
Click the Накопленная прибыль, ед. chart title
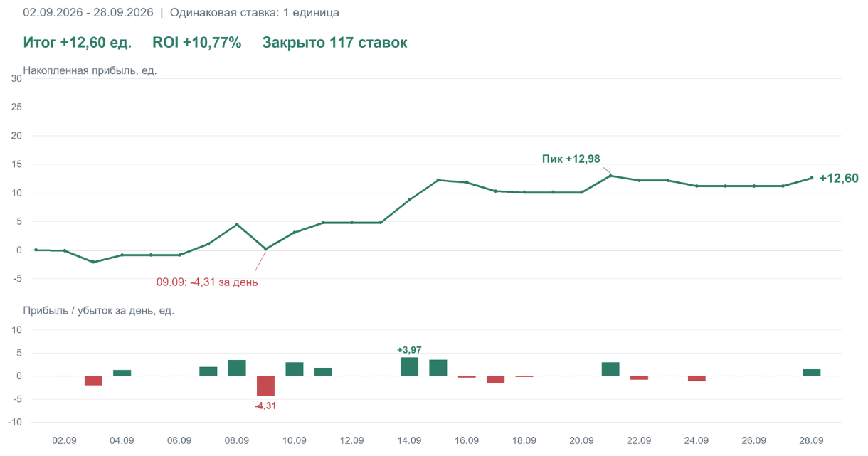click(90, 70)
